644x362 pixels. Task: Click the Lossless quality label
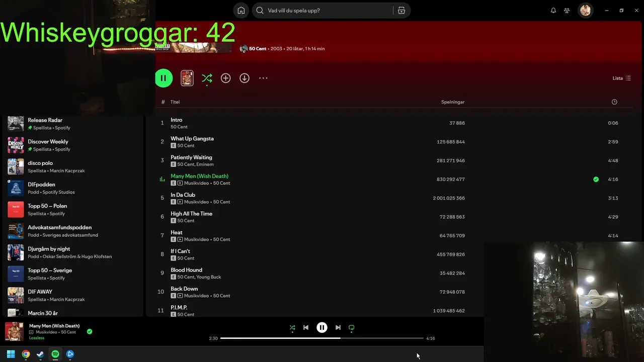pos(37,338)
